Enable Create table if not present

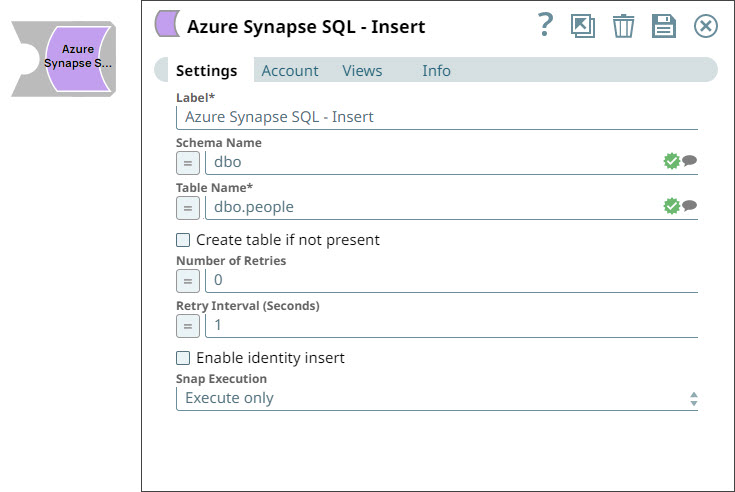[183, 240]
